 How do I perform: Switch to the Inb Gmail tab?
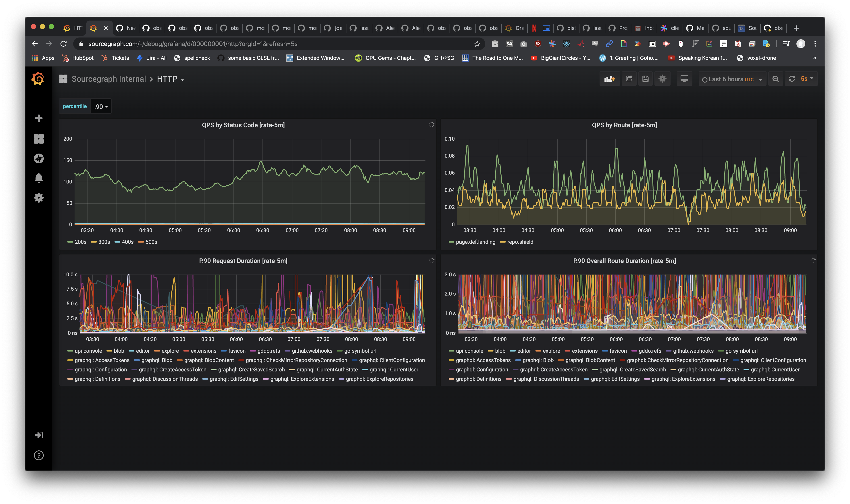(x=644, y=28)
